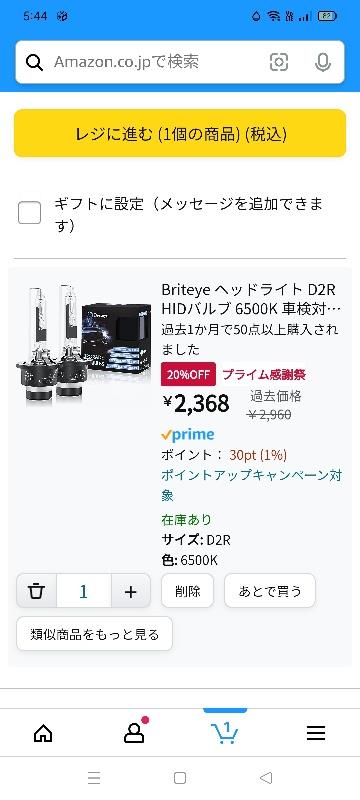Viewport: 360px width, 800px height.
Task: Check the ギフトに設定 checkbox
Action: coord(30,212)
